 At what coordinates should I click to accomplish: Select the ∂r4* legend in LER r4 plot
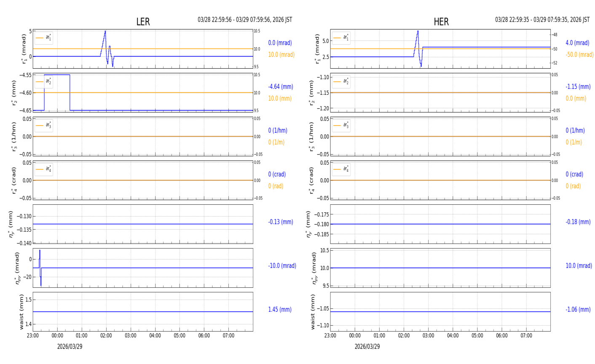pyautogui.click(x=44, y=169)
